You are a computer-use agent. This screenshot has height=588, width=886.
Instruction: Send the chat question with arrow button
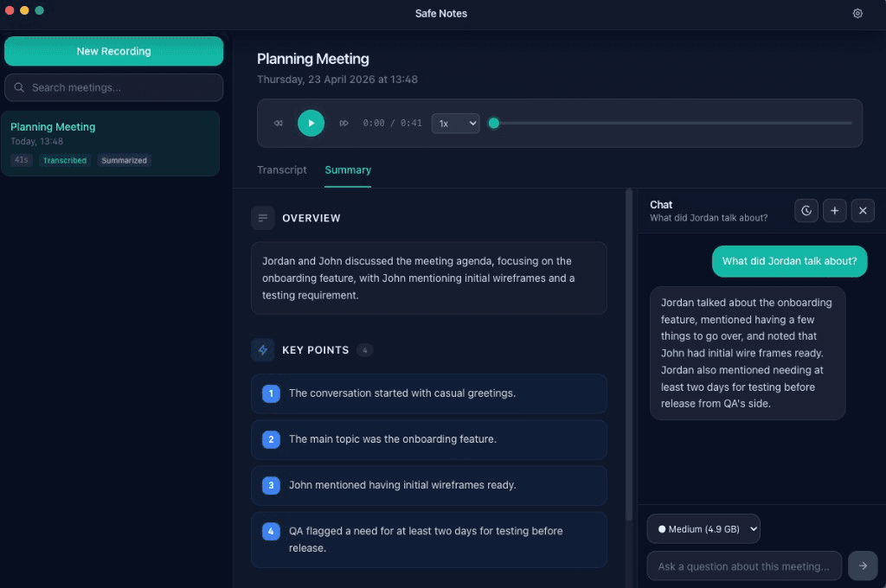[x=863, y=566]
